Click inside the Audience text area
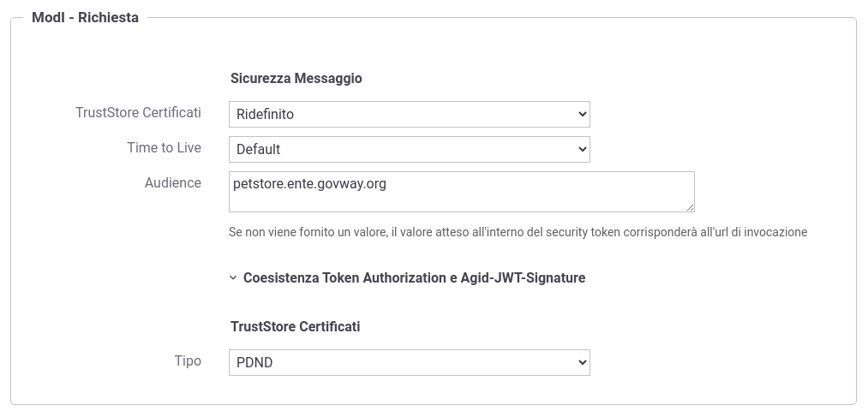 462,192
